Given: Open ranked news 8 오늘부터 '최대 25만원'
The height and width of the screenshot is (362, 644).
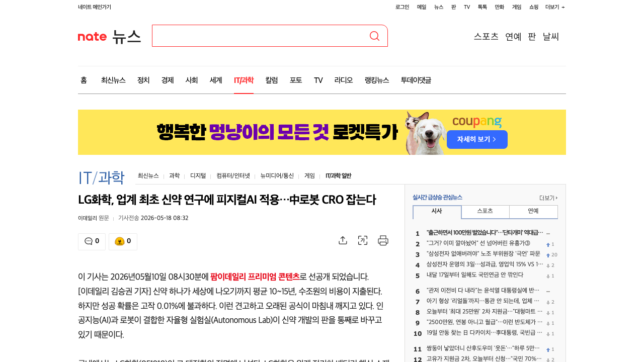Looking at the screenshot, I should click(x=485, y=312).
